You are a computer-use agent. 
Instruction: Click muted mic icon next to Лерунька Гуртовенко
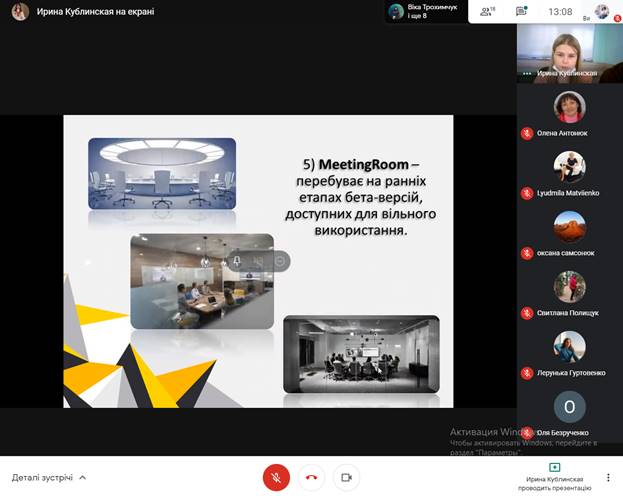click(527, 373)
